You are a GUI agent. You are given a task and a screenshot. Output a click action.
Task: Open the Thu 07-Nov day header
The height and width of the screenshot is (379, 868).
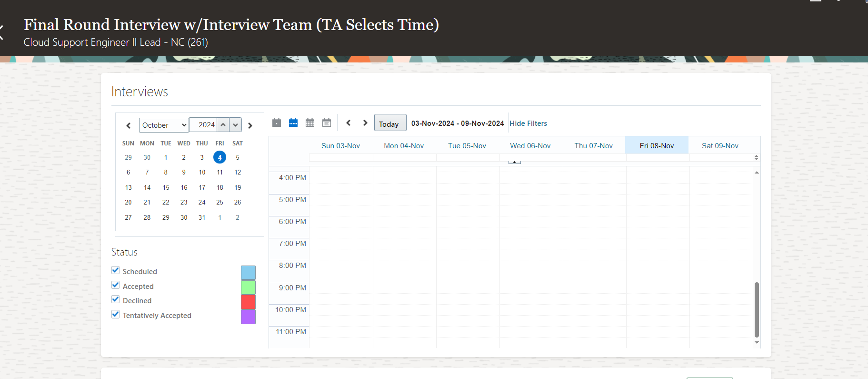click(x=594, y=146)
